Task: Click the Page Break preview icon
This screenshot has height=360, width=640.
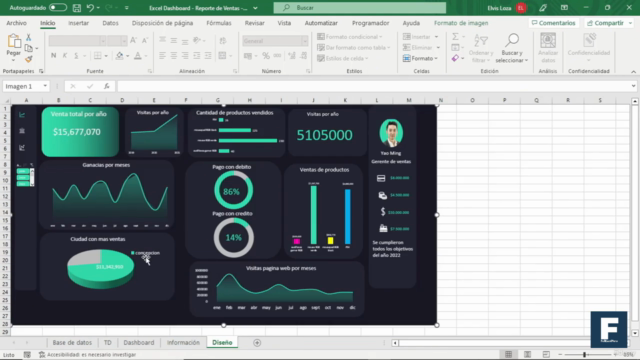Action: tap(546, 354)
